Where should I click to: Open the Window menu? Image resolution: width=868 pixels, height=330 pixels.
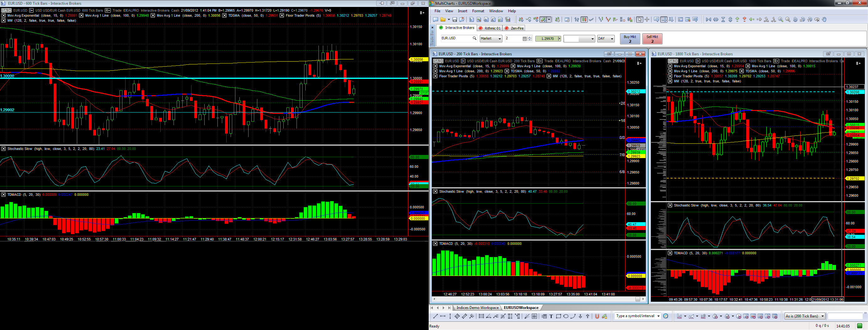point(496,11)
